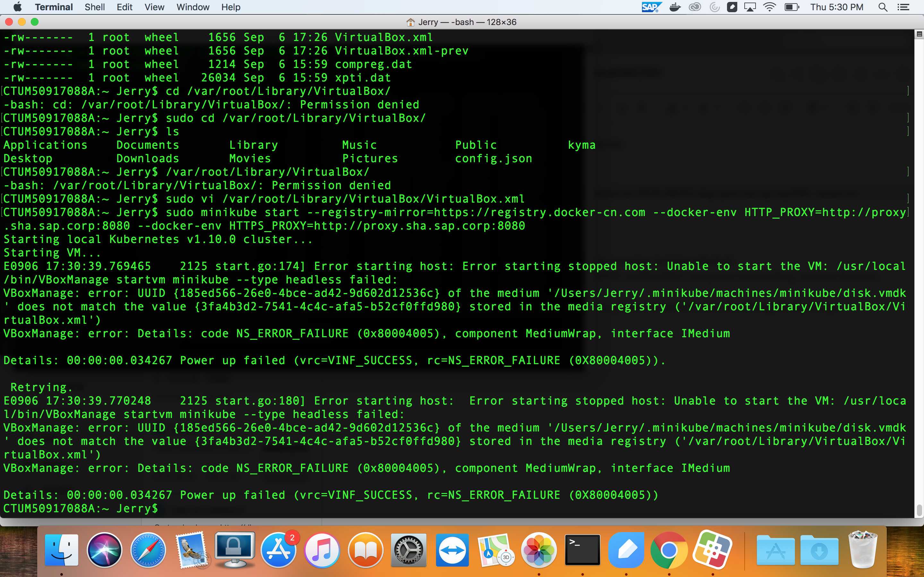Open the Shell menu
The image size is (924, 577).
(x=95, y=7)
